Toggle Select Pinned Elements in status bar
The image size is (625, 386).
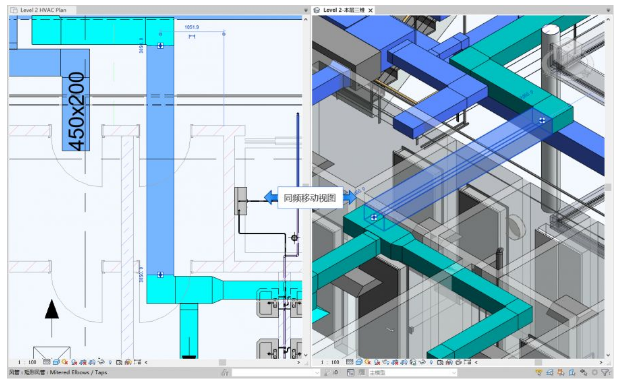coord(560,372)
